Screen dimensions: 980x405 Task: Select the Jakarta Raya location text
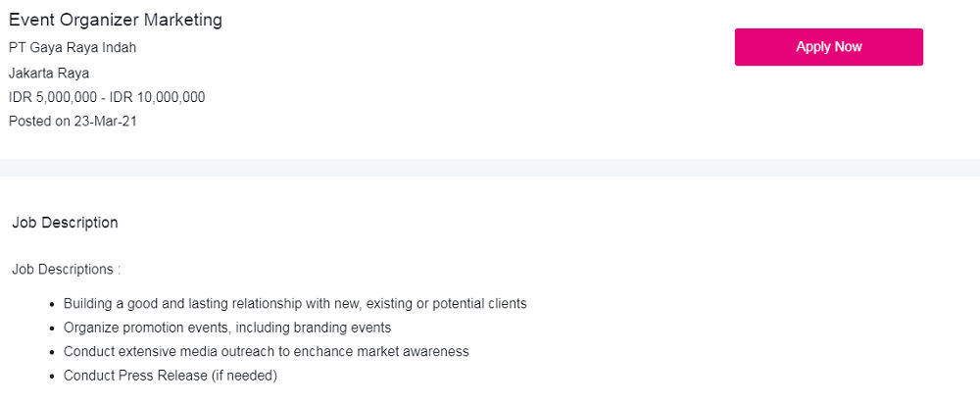coord(49,73)
